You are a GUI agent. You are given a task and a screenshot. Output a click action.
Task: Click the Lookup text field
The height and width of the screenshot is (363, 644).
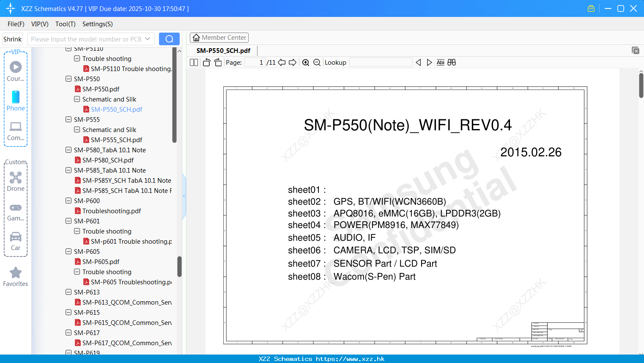[381, 62]
